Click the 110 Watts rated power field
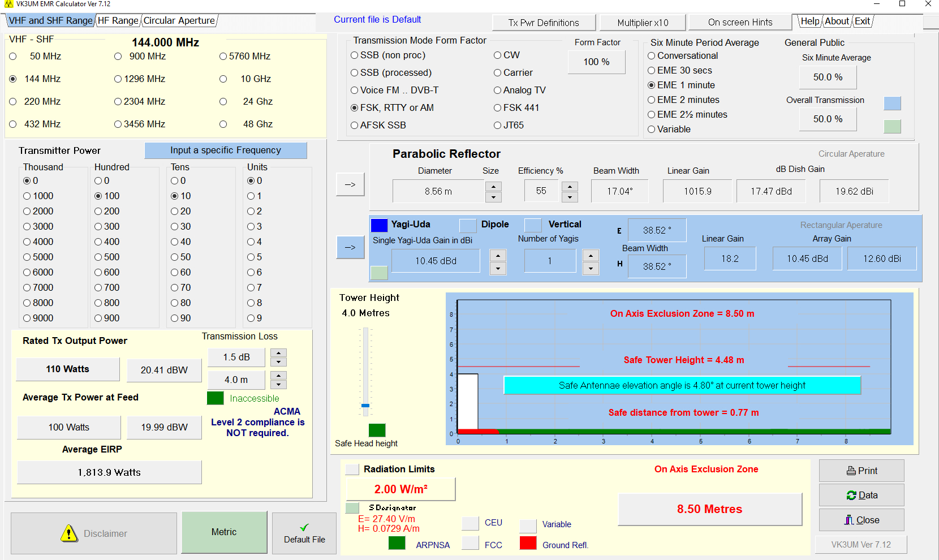Image resolution: width=939 pixels, height=560 pixels. coord(68,369)
